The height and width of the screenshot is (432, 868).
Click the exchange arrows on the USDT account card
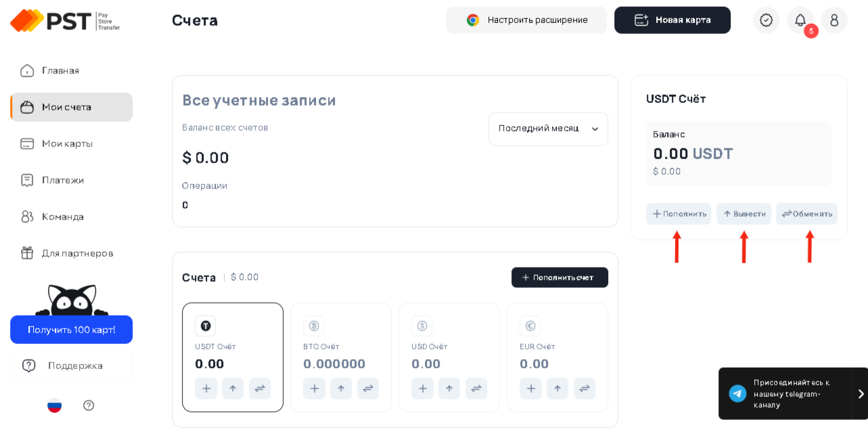click(x=260, y=389)
